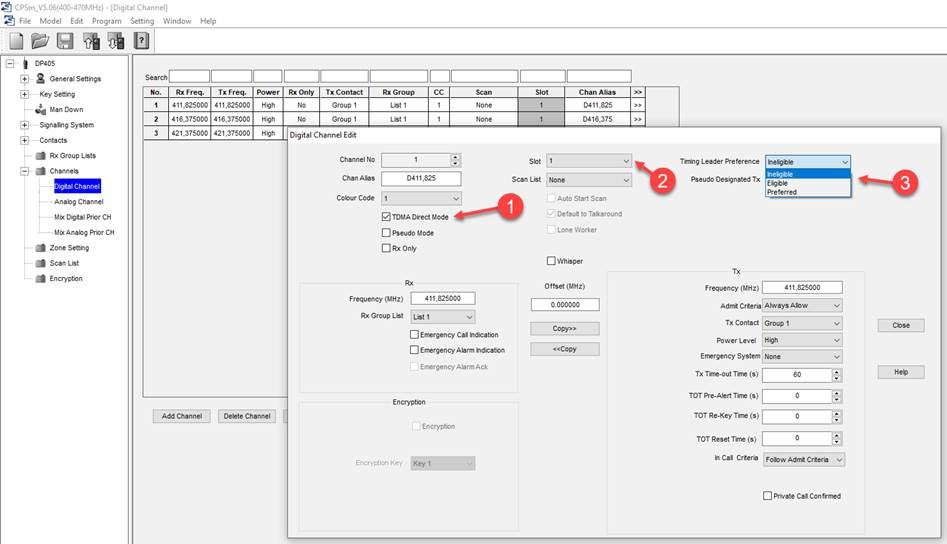Click the Delete Channel button
The height and width of the screenshot is (544, 947).
(247, 416)
